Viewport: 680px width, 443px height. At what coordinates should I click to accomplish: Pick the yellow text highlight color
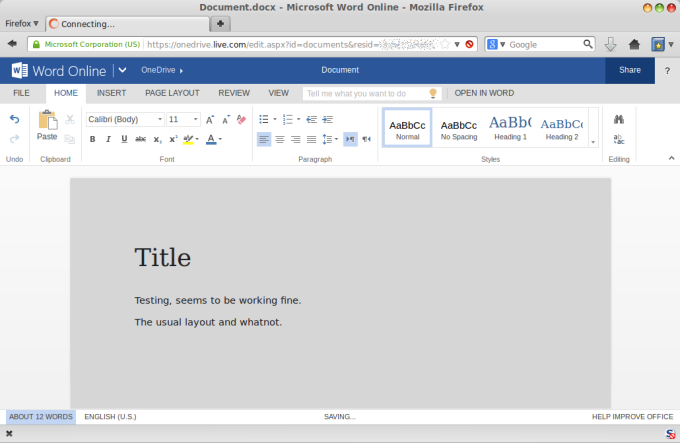click(x=188, y=139)
